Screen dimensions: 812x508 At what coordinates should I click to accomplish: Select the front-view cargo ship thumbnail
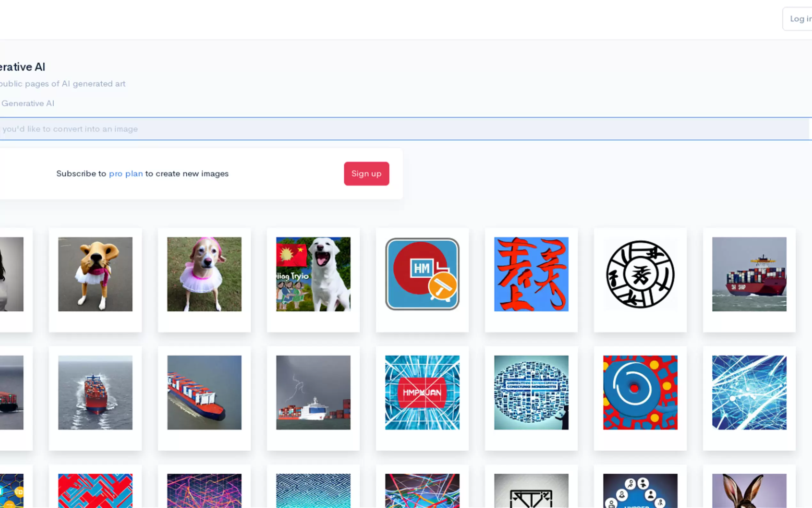pyautogui.click(x=95, y=393)
